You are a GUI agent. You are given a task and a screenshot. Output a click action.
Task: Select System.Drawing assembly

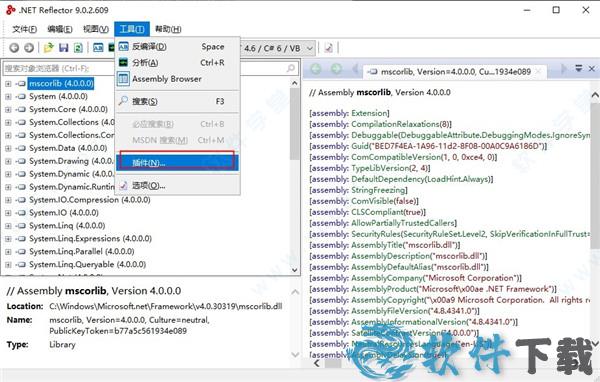click(x=72, y=161)
